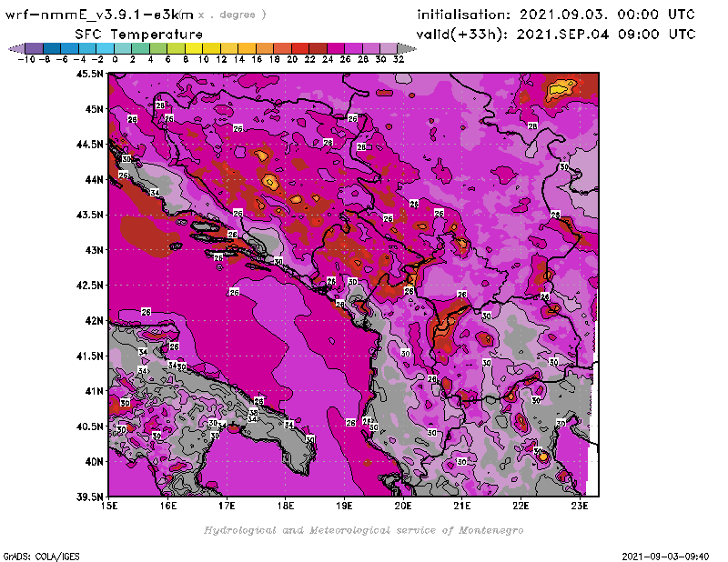This screenshot has height=562, width=728.
Task: Click the magenta swatch between 24 and 26
Action: point(335,48)
